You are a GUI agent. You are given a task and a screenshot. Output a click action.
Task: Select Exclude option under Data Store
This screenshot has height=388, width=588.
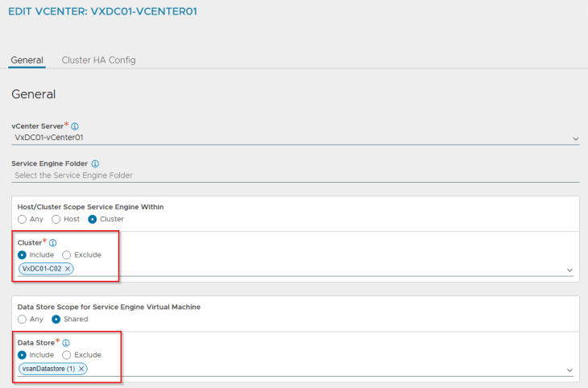point(67,354)
